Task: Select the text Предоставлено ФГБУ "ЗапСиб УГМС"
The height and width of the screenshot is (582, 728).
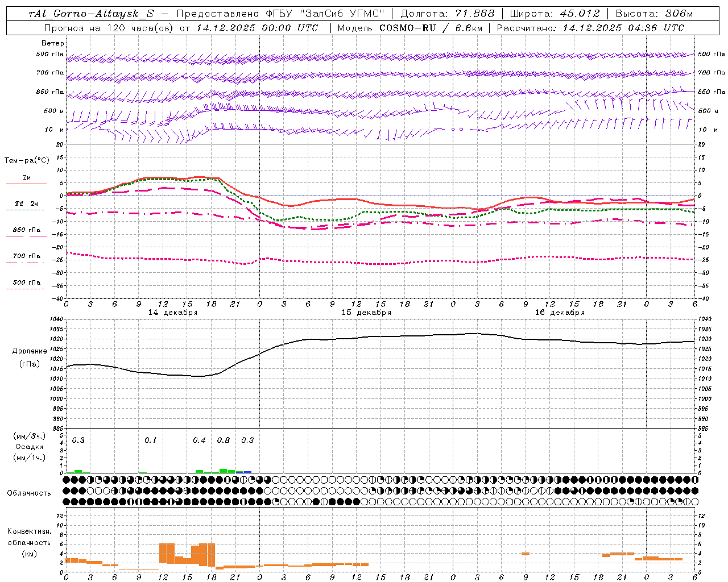Action: point(280,14)
